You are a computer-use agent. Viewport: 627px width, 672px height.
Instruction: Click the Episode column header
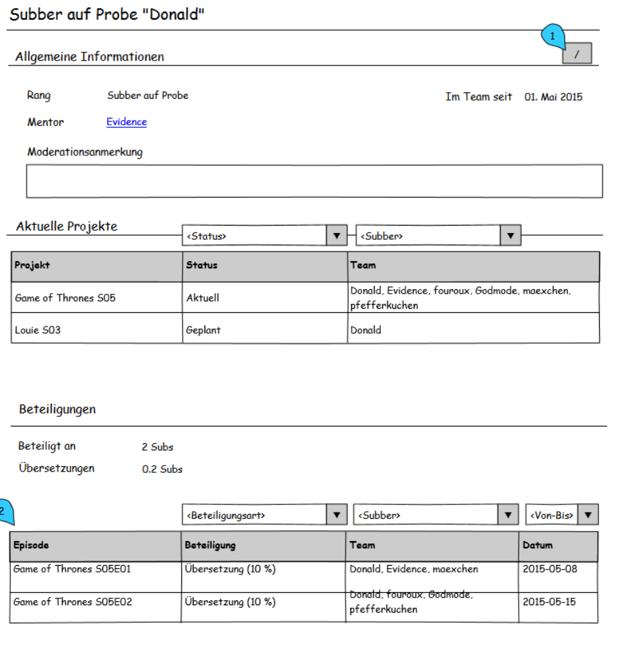[95, 546]
